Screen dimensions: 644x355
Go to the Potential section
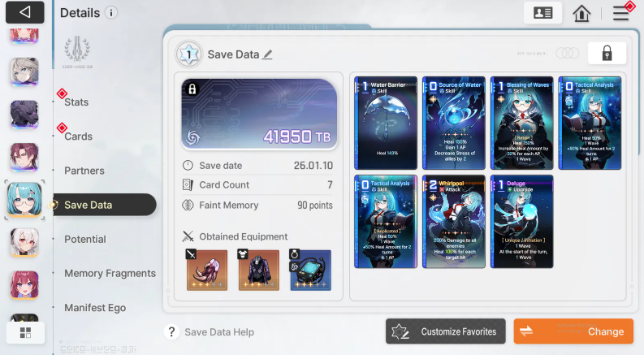85,239
